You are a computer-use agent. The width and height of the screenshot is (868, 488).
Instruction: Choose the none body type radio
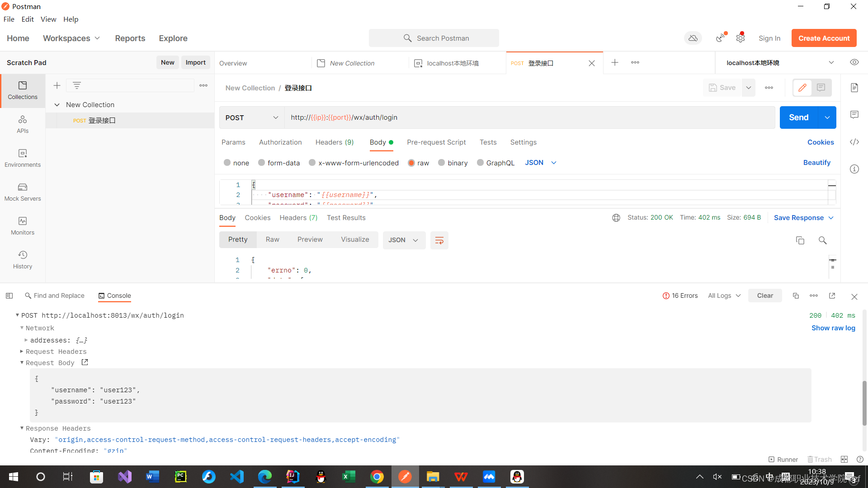pyautogui.click(x=227, y=163)
